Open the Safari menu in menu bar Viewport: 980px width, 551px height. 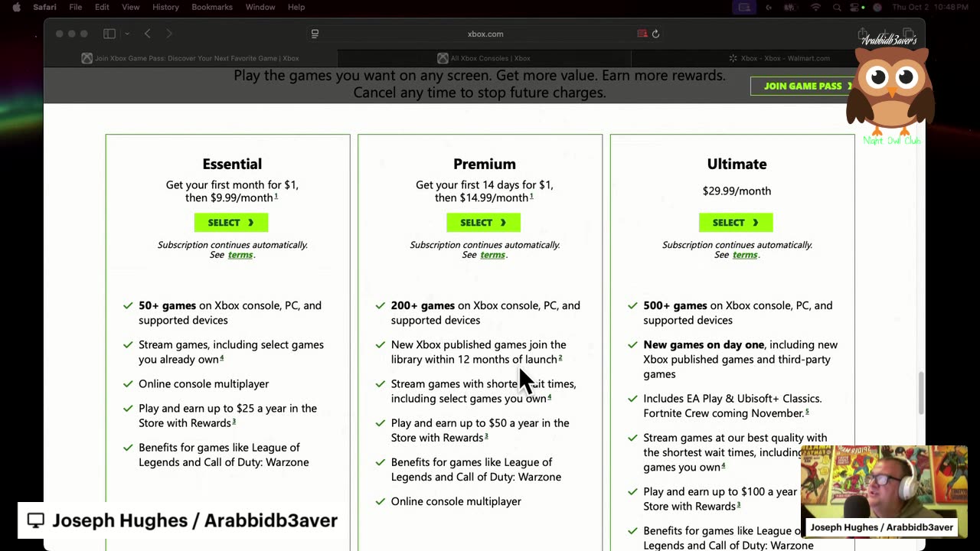pyautogui.click(x=44, y=7)
